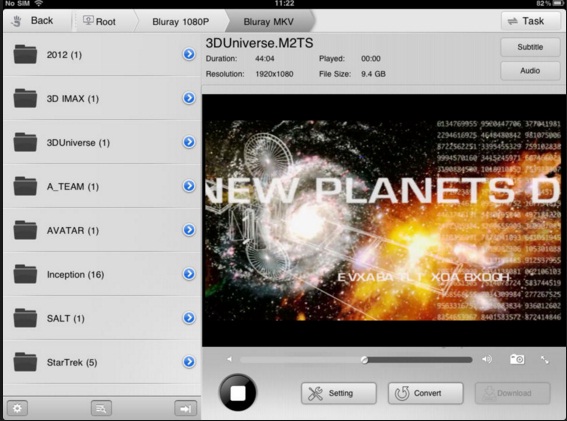
Task: Click the list search icon in the bottom bar
Action: [101, 408]
